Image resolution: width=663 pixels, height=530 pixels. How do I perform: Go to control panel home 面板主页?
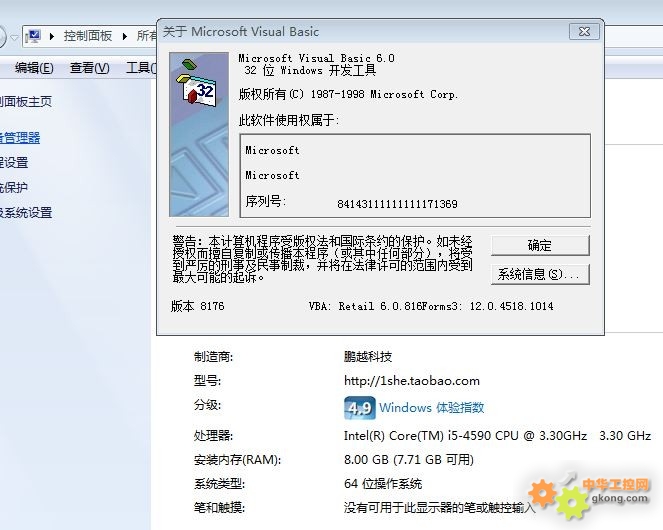(26, 102)
